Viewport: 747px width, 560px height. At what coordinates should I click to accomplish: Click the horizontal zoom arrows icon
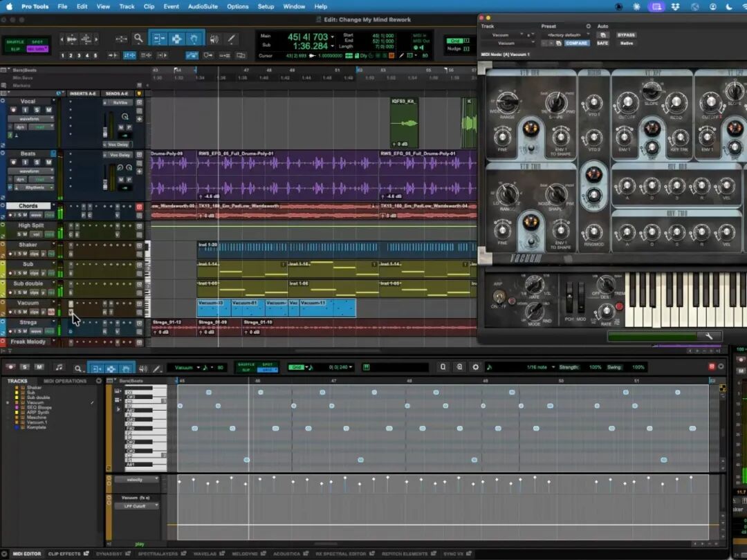122,39
